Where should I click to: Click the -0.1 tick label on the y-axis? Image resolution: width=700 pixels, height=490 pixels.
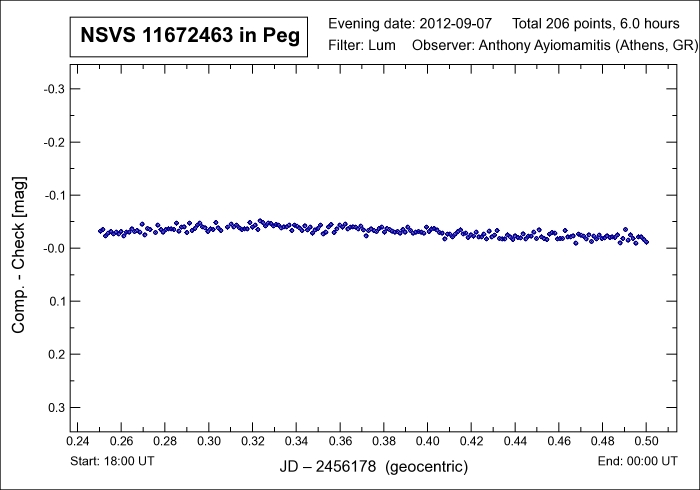pos(55,195)
